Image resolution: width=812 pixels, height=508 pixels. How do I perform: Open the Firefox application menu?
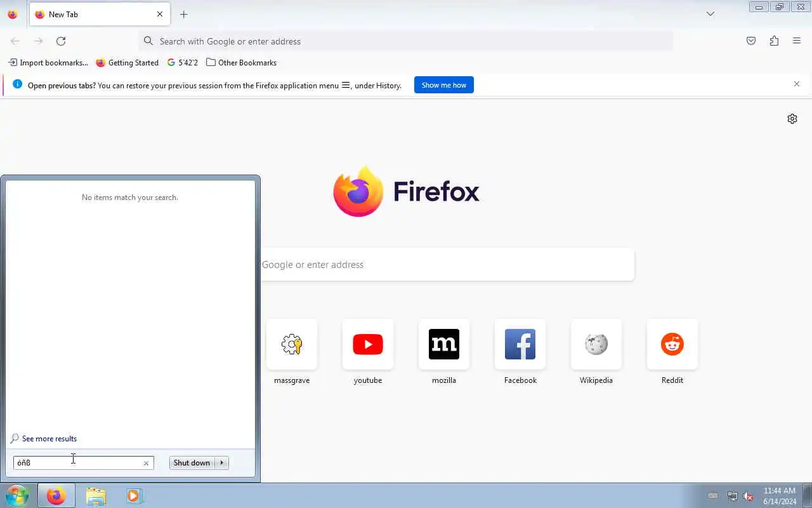[797, 41]
